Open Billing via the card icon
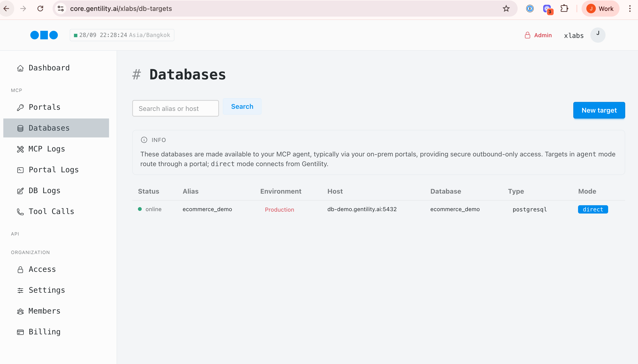Image resolution: width=638 pixels, height=364 pixels. 20,332
